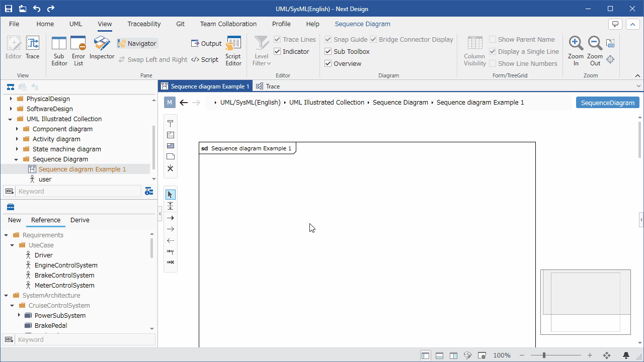Image resolution: width=644 pixels, height=362 pixels.
Task: Select the delete message tool
Action: pyautogui.click(x=171, y=262)
